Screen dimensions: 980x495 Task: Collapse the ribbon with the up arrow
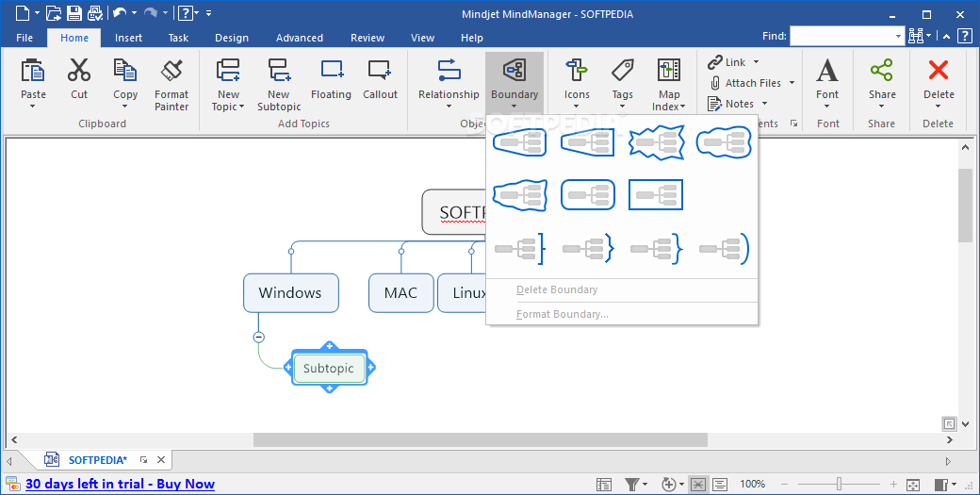click(x=946, y=37)
